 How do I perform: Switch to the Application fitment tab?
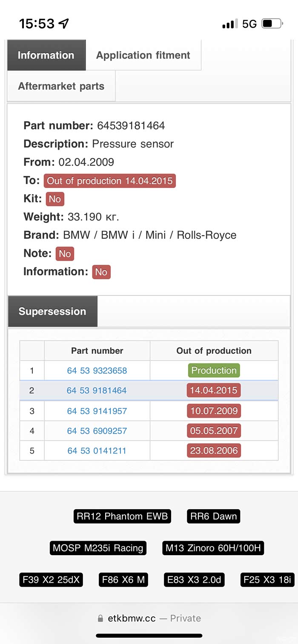[143, 55]
